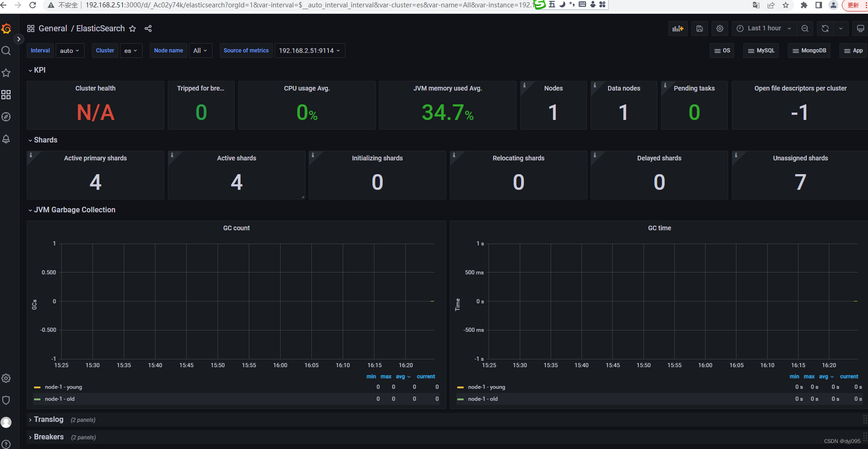The height and width of the screenshot is (449, 868).
Task: Zoom out the time range with magnifier icon
Action: coord(805,28)
